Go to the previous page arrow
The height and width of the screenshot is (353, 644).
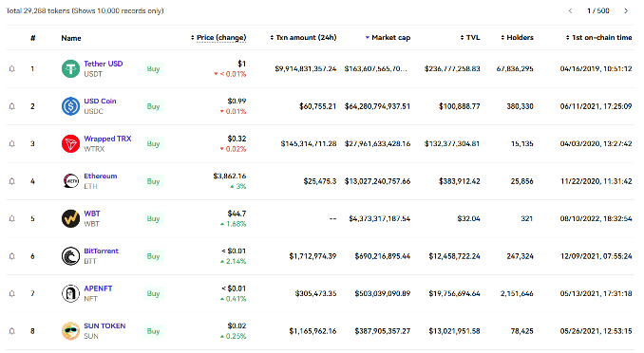pos(570,10)
